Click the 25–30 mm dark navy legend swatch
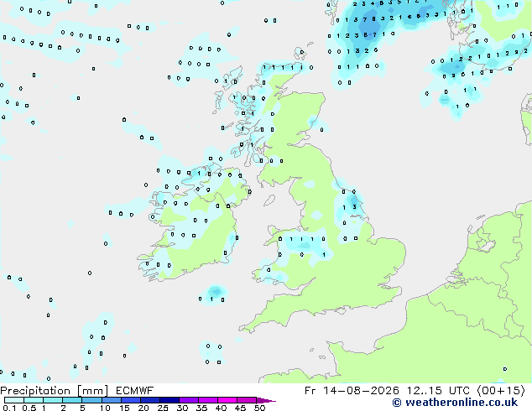The height and width of the screenshot is (411, 532). (169, 400)
